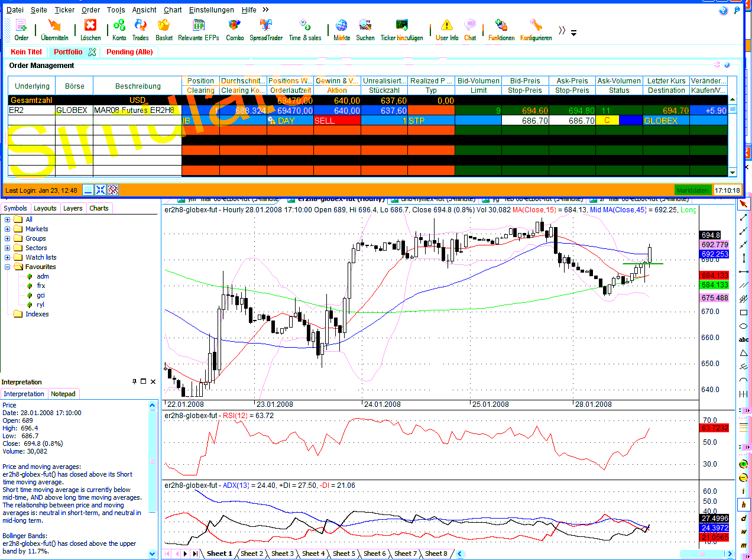Viewport: 752px width, 560px height.
Task: Click the zoom in magnifier icon
Action: pos(744,464)
